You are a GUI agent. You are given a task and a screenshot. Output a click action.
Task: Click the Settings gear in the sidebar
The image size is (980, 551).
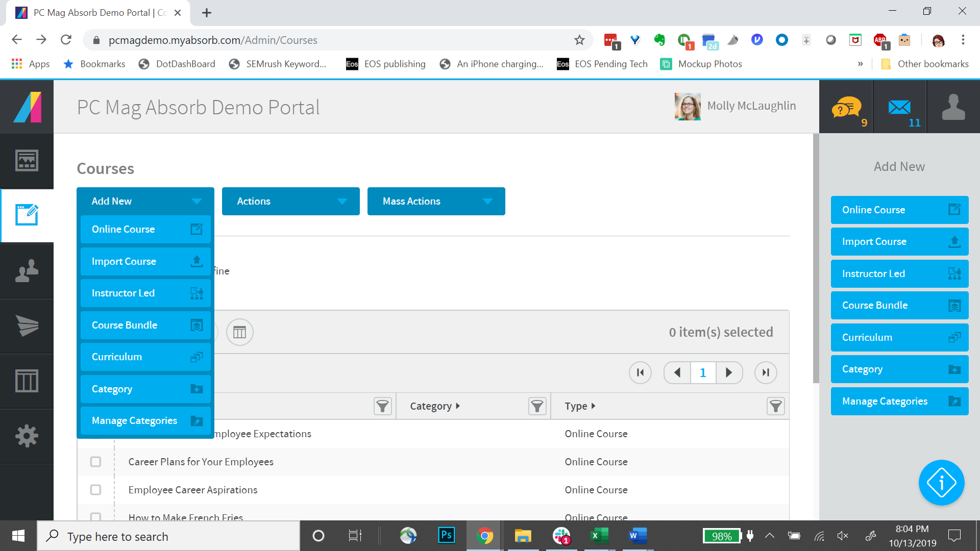27,436
